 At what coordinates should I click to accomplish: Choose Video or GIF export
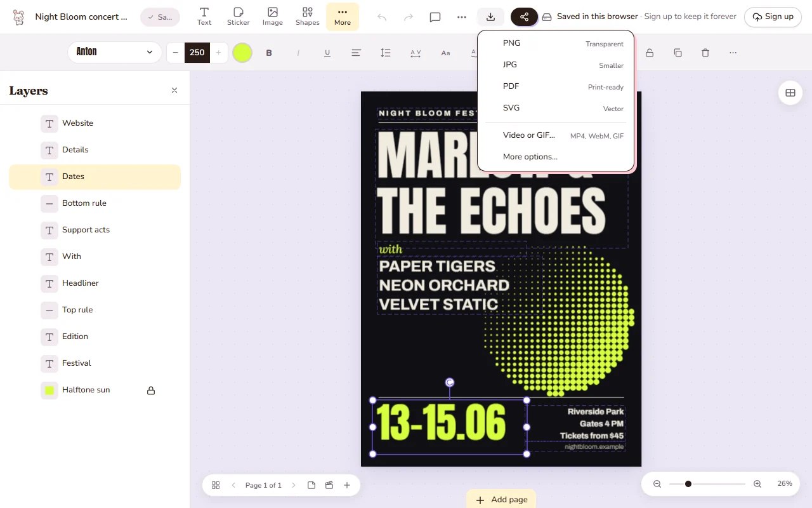[556, 135]
